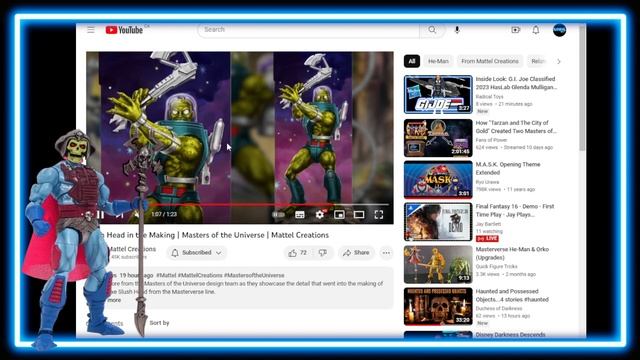Viewport: 640px width, 360px height.
Task: Expand the Subscribed notification dropdown
Action: point(197,253)
